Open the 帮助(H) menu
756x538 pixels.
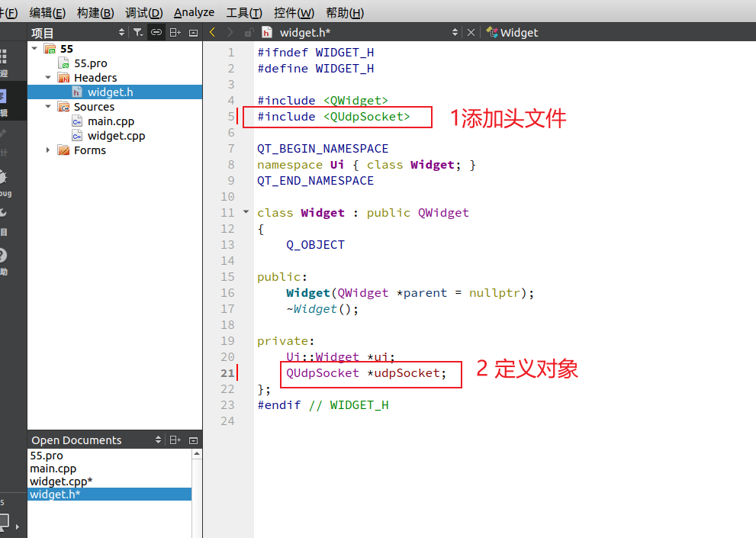345,12
